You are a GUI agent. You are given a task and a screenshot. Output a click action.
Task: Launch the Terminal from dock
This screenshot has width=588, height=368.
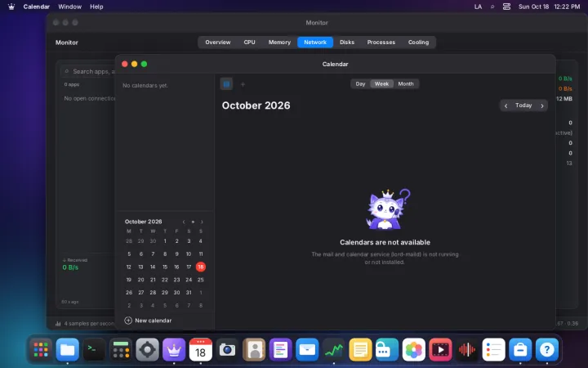(94, 350)
